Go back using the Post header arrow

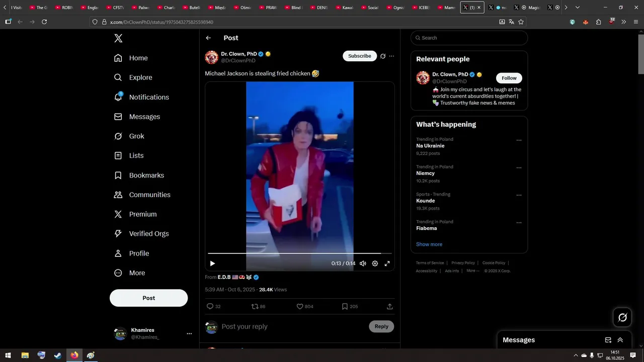pos(208,38)
